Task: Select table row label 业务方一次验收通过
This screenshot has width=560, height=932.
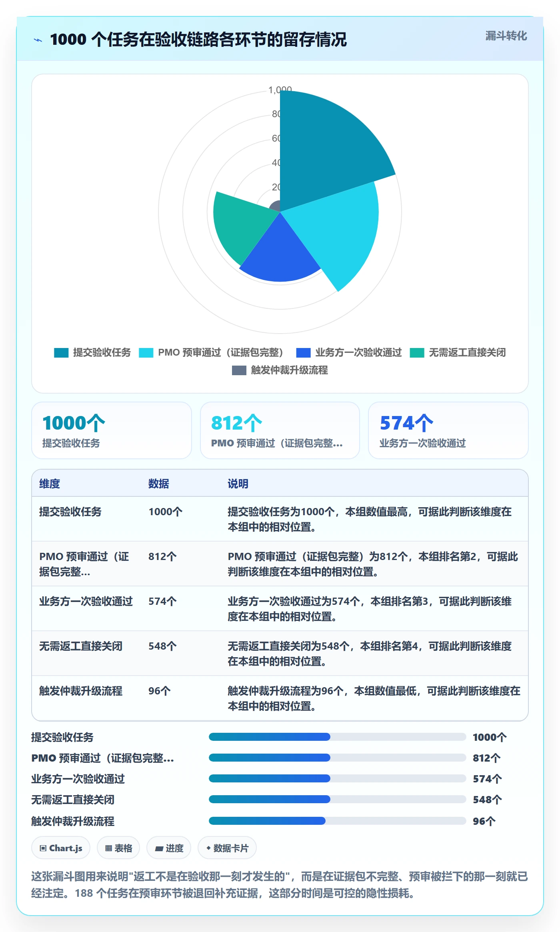Action: pyautogui.click(x=86, y=601)
